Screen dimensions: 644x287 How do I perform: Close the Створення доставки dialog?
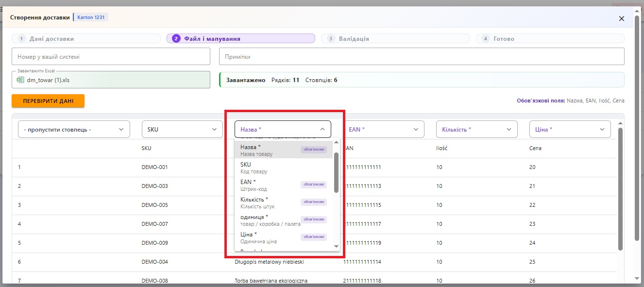click(621, 18)
